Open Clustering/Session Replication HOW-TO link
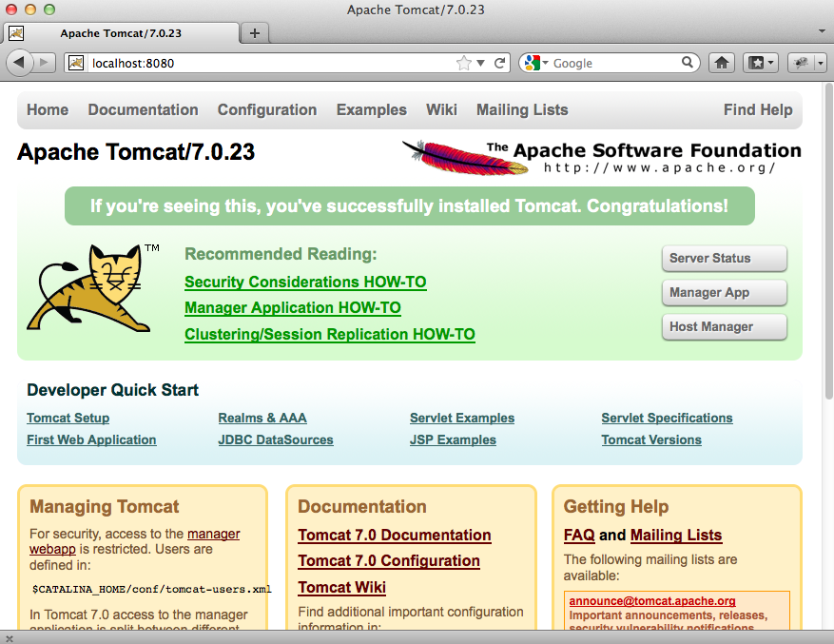 pyautogui.click(x=330, y=334)
